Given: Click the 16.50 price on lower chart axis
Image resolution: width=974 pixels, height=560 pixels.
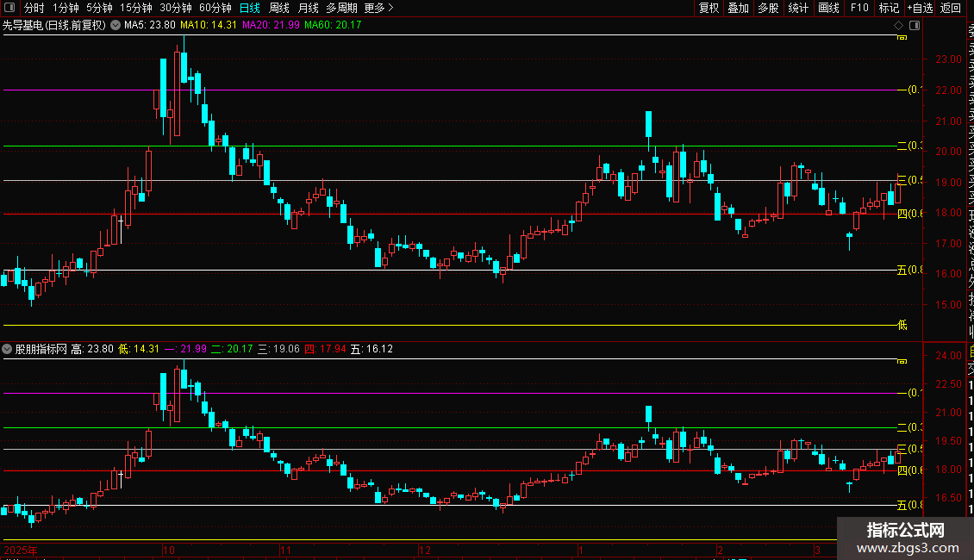Looking at the screenshot, I should click(948, 498).
